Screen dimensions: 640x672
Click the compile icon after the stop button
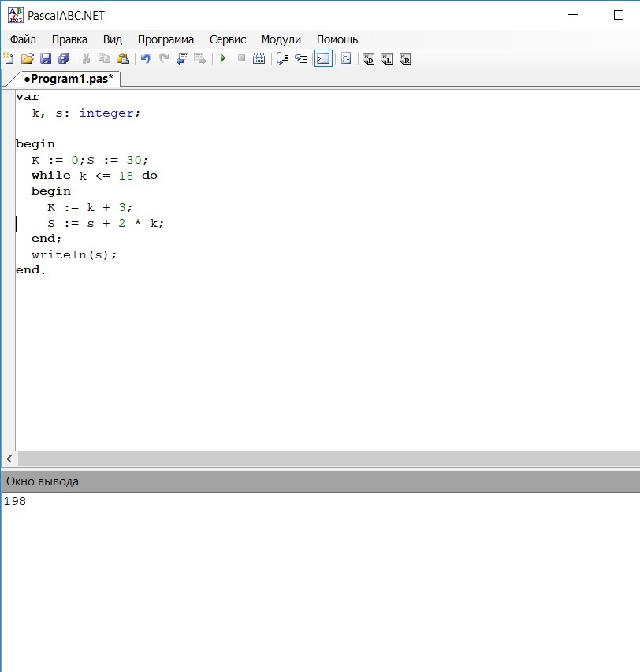click(259, 58)
